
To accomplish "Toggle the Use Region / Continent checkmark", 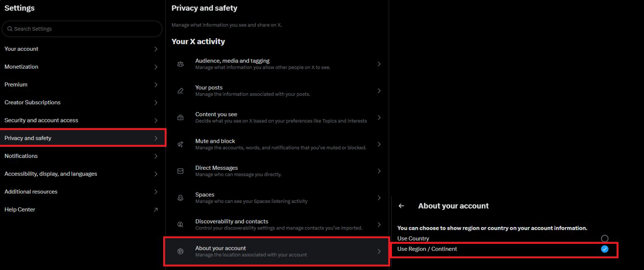I will pos(604,249).
